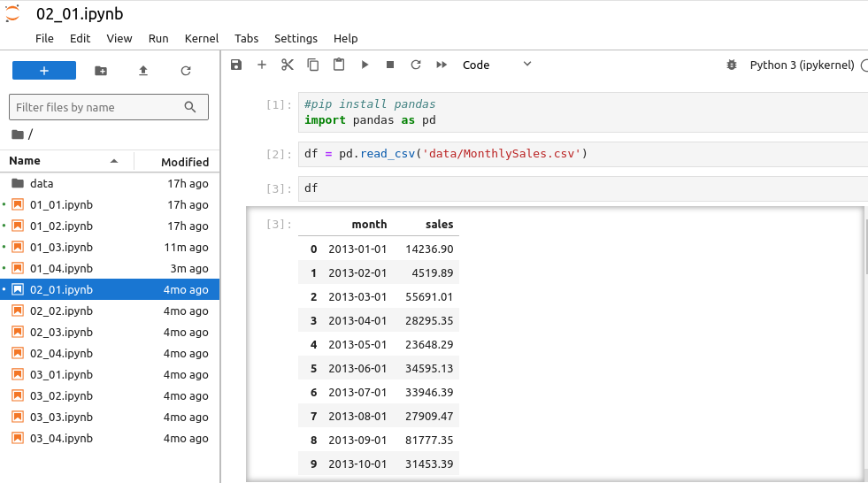
Task: Upload files using the upload icon
Action: click(143, 71)
